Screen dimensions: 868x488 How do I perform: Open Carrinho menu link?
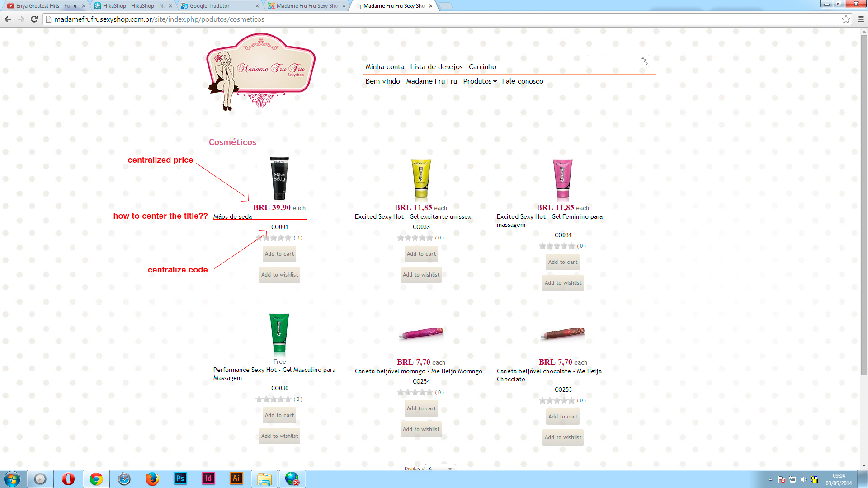click(x=482, y=67)
